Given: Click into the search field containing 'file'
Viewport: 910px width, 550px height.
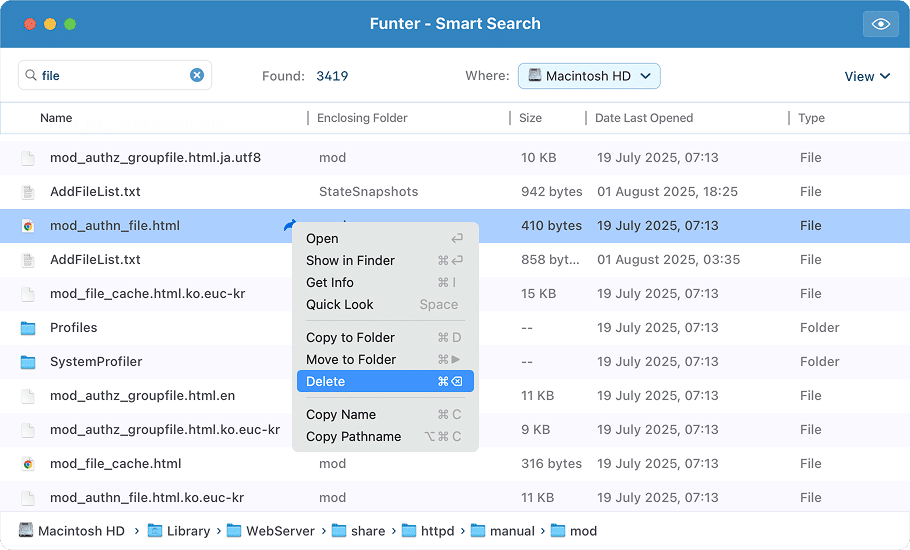Looking at the screenshot, I should (115, 75).
